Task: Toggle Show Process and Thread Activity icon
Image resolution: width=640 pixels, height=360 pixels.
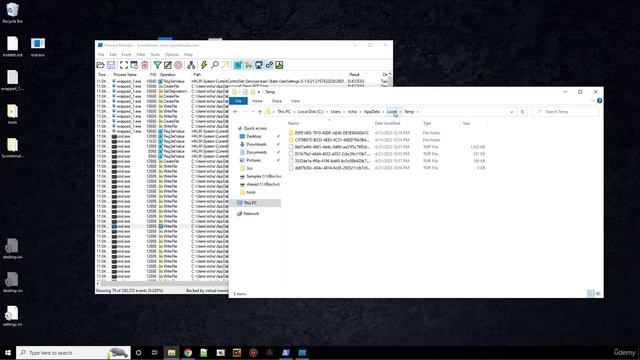Action: (x=269, y=65)
